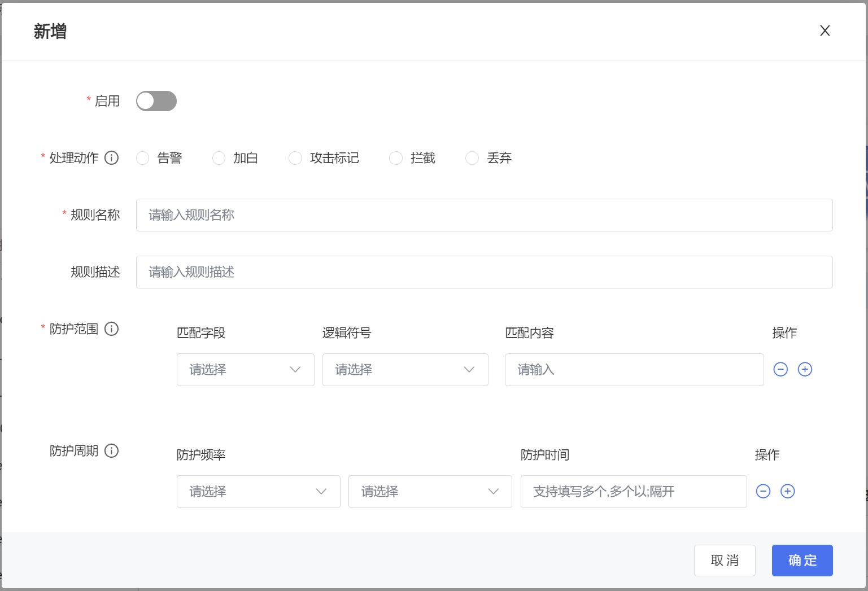Confirm with the 确定 button

coord(802,561)
